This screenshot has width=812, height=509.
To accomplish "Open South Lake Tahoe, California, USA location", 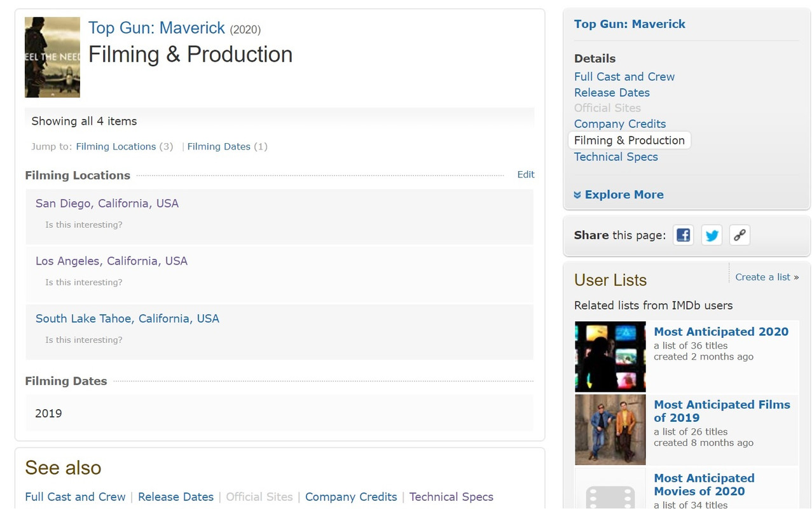I will coord(127,319).
